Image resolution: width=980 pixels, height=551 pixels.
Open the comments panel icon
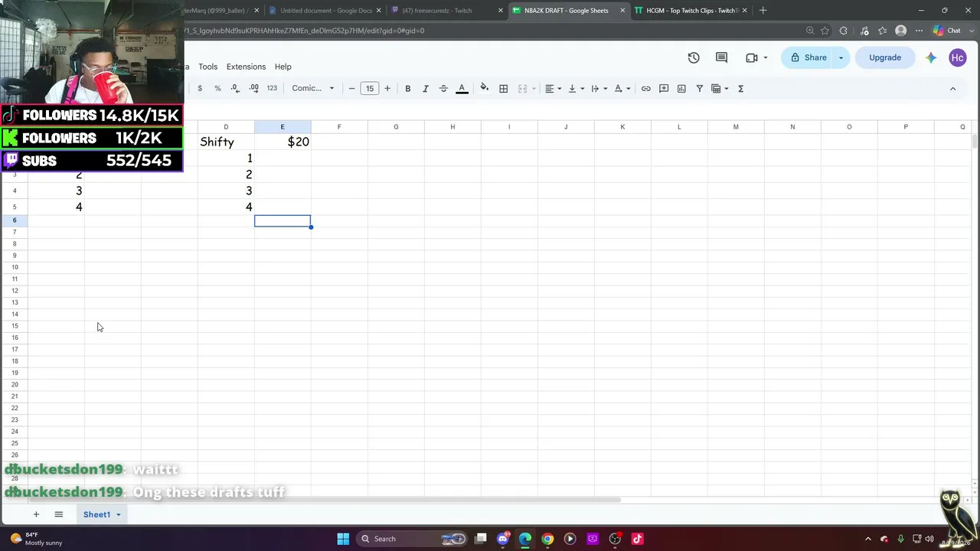pos(721,57)
